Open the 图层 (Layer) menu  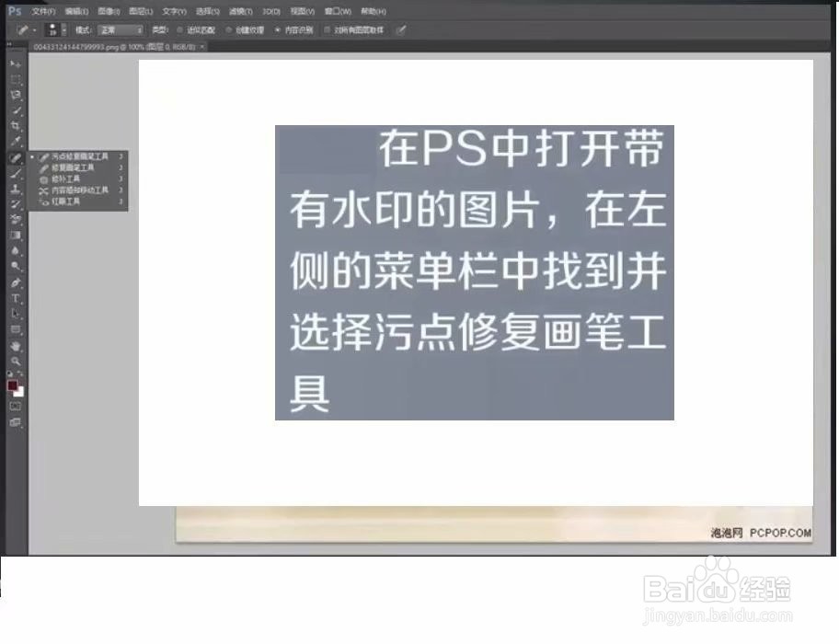pyautogui.click(x=139, y=10)
